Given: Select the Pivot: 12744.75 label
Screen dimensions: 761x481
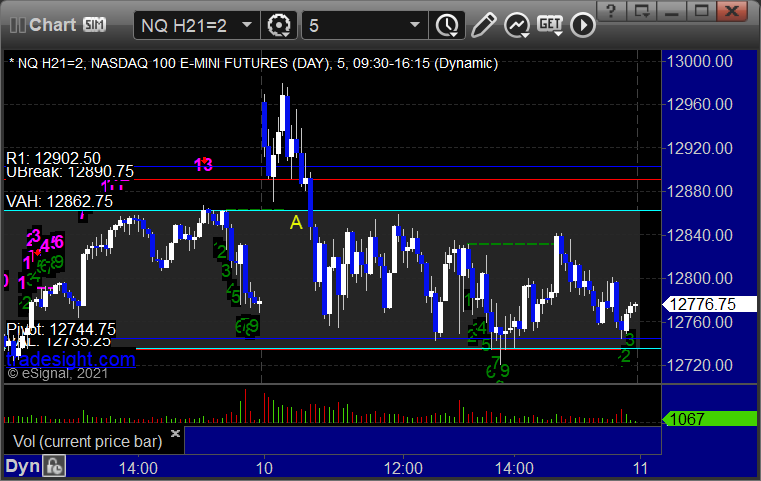Looking at the screenshot, I should click(x=61, y=329).
